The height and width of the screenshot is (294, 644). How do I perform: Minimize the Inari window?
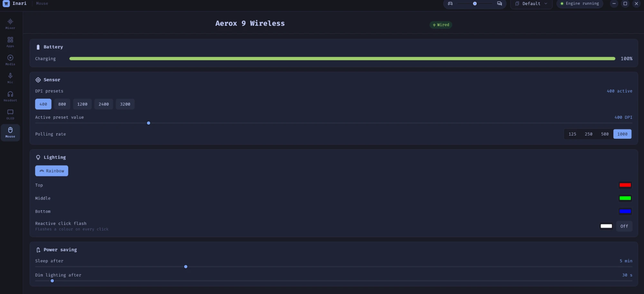[x=614, y=4]
